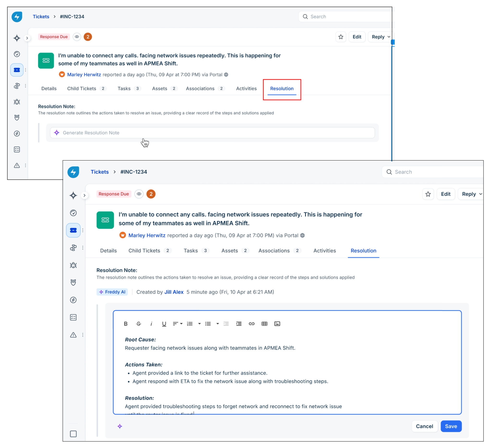
Task: Expand numbered list options dropdown arrow
Action: tap(199, 324)
